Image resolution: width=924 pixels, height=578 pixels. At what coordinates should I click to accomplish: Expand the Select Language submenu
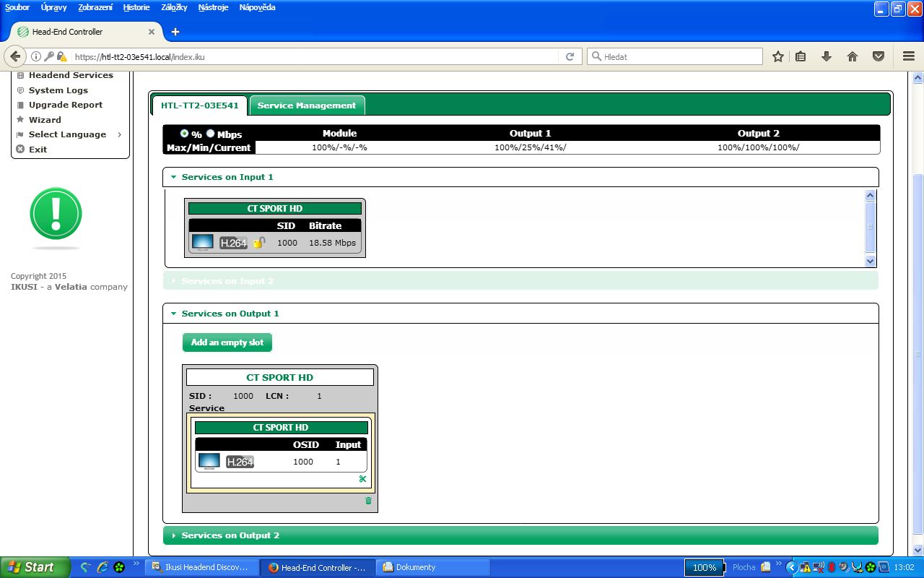click(x=67, y=134)
